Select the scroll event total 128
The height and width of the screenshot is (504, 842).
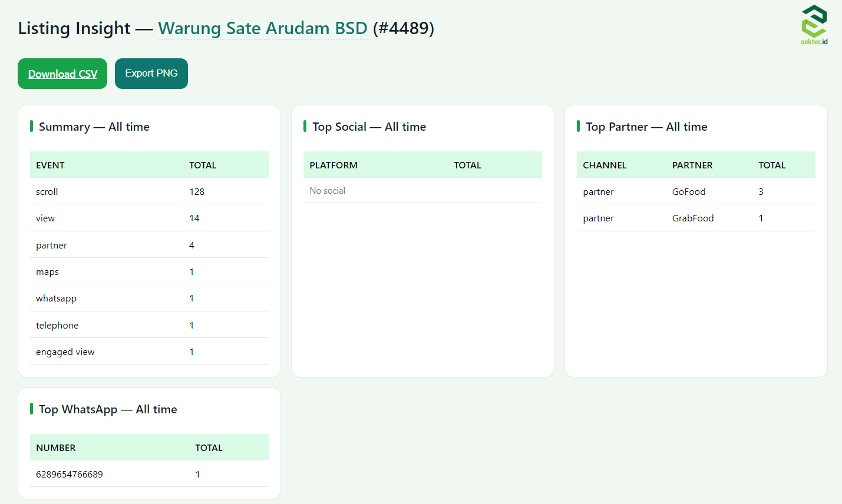(x=197, y=191)
